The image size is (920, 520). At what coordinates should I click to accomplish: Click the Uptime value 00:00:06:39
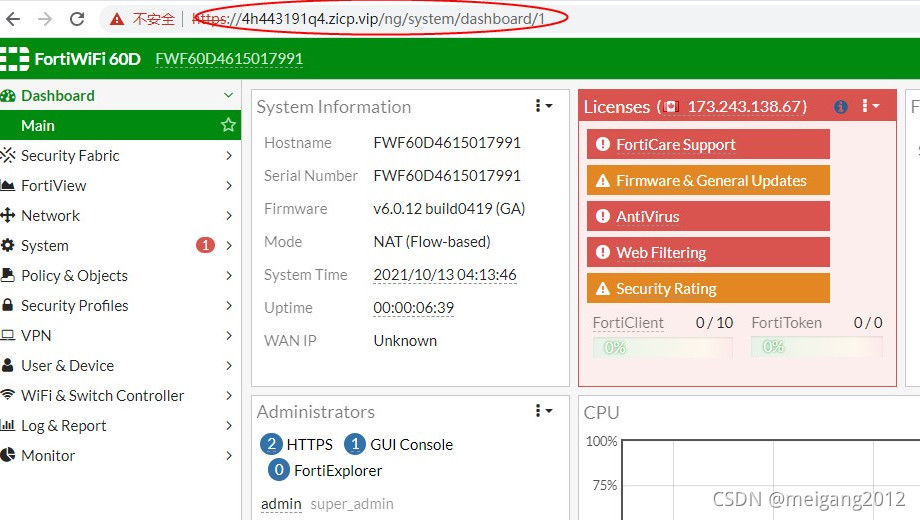click(x=414, y=308)
